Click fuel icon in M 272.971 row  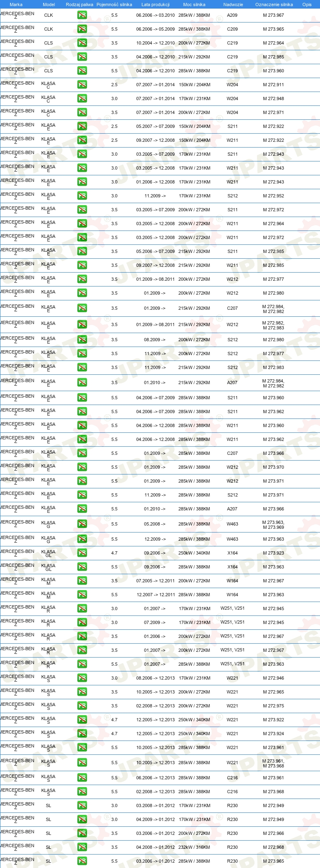click(x=82, y=112)
